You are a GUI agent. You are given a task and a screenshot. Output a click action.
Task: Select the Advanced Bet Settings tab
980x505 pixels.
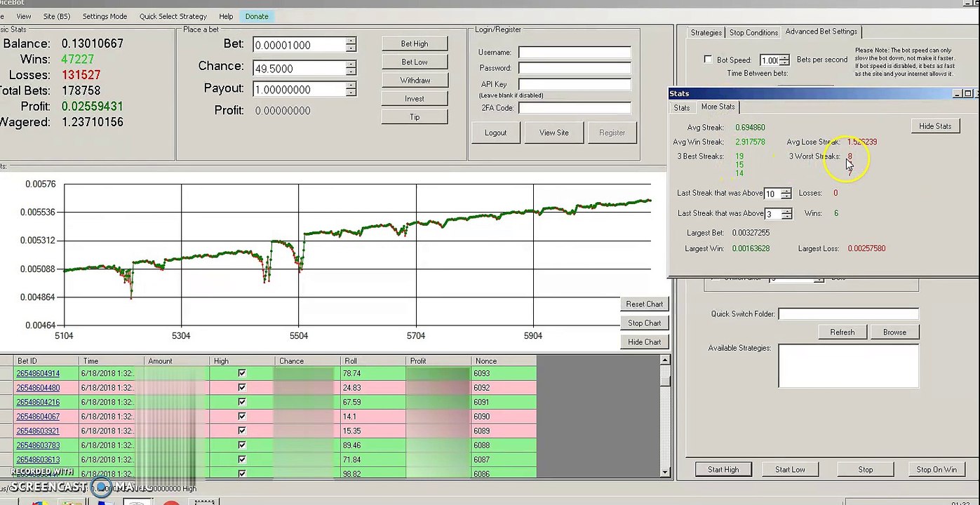click(x=821, y=32)
